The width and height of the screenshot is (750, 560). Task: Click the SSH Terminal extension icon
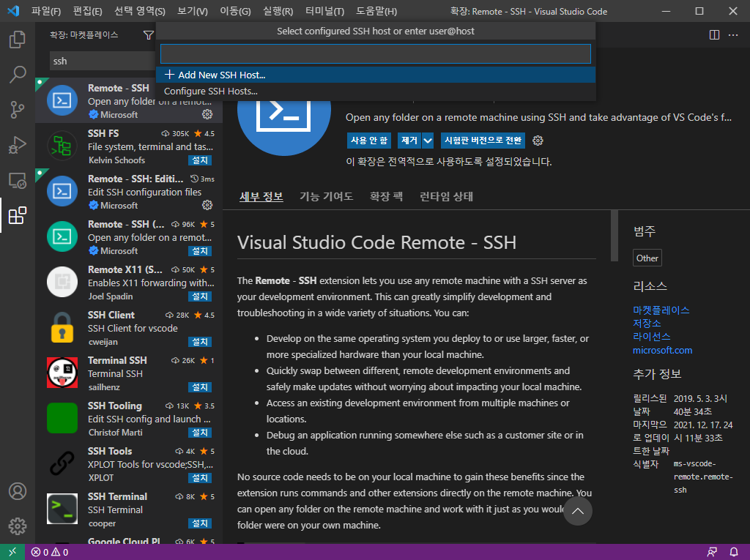click(62, 509)
